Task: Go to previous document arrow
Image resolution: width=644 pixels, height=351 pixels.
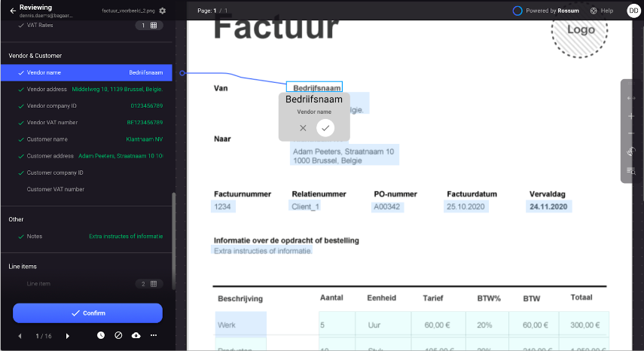Action: click(20, 336)
